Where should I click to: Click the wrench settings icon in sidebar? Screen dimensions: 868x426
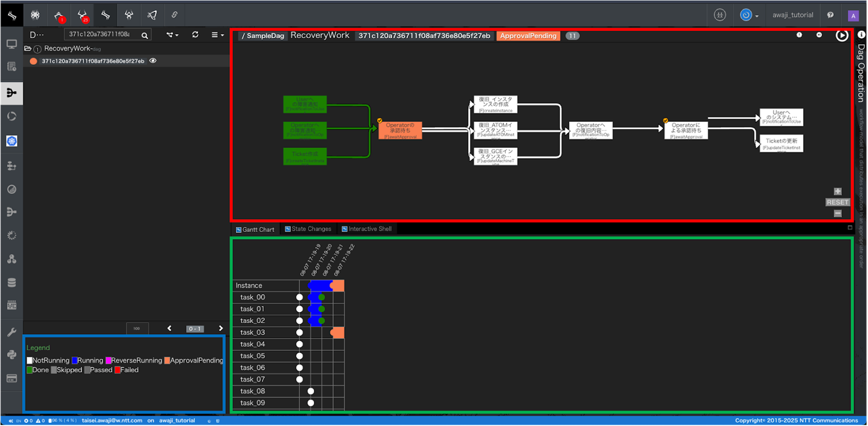12,332
